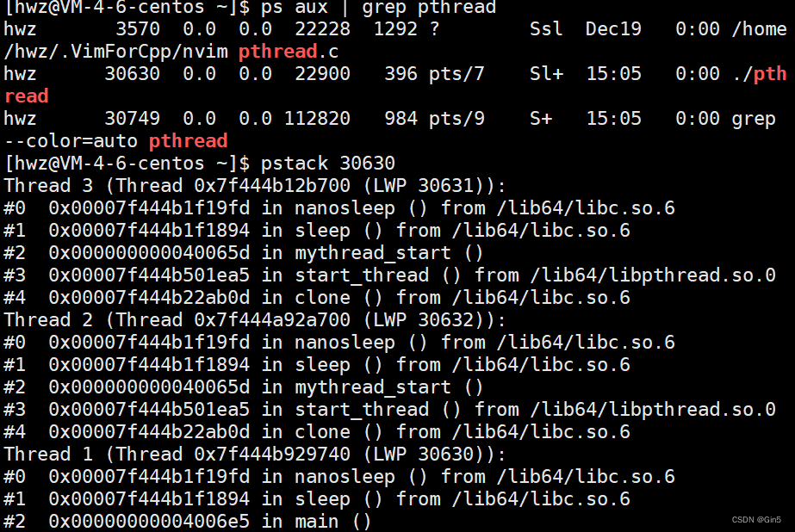Click 'Ssl' process state value
The height and width of the screenshot is (532, 795).
546,29
